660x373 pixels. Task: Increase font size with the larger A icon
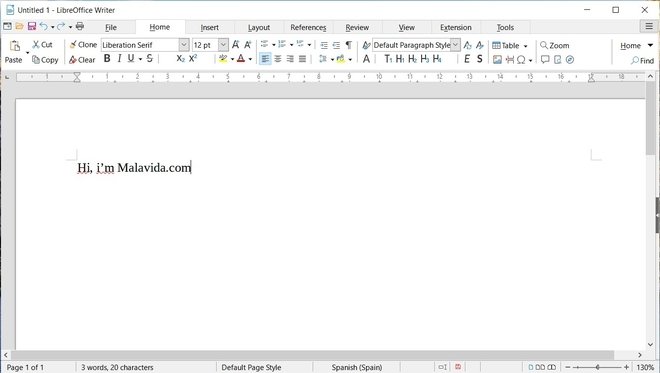coord(235,45)
